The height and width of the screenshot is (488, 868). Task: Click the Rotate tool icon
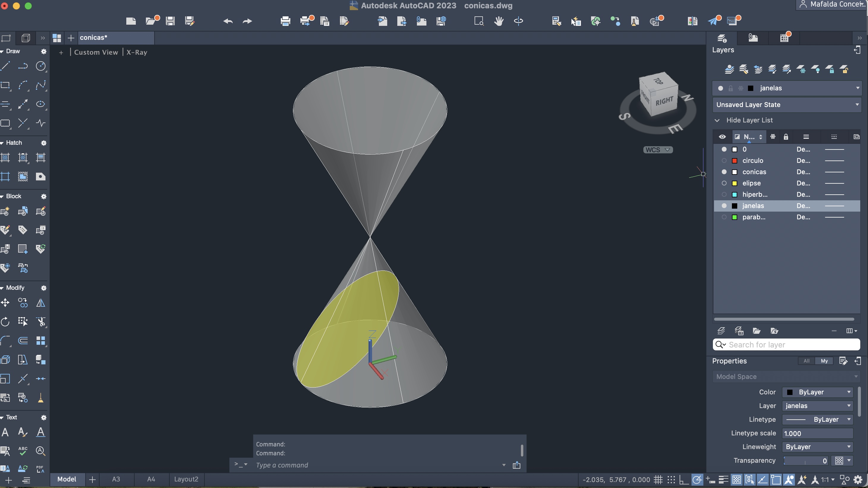pyautogui.click(x=5, y=322)
